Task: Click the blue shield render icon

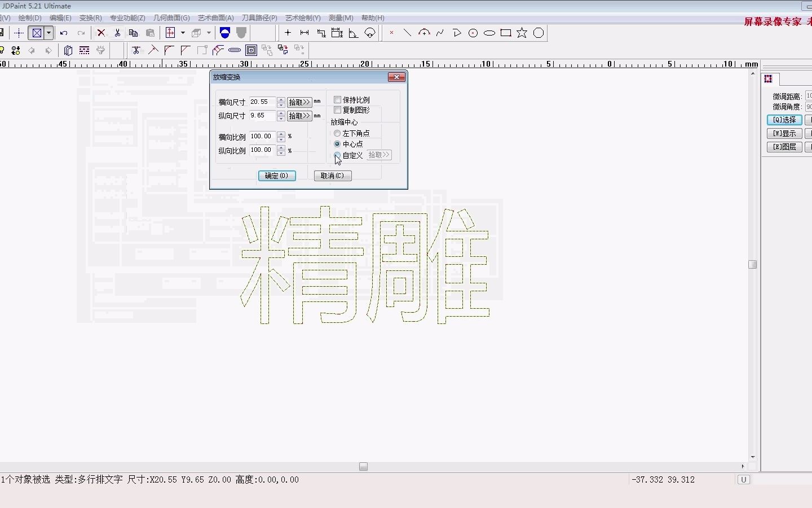Action: click(225, 33)
